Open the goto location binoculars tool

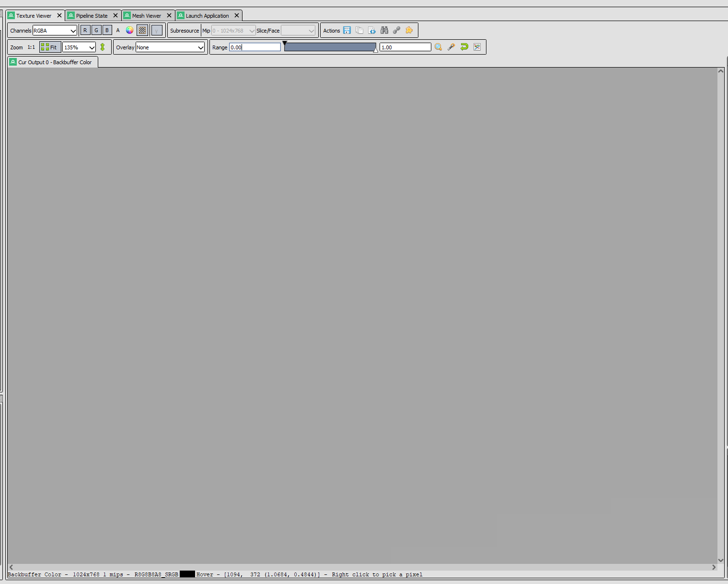384,30
